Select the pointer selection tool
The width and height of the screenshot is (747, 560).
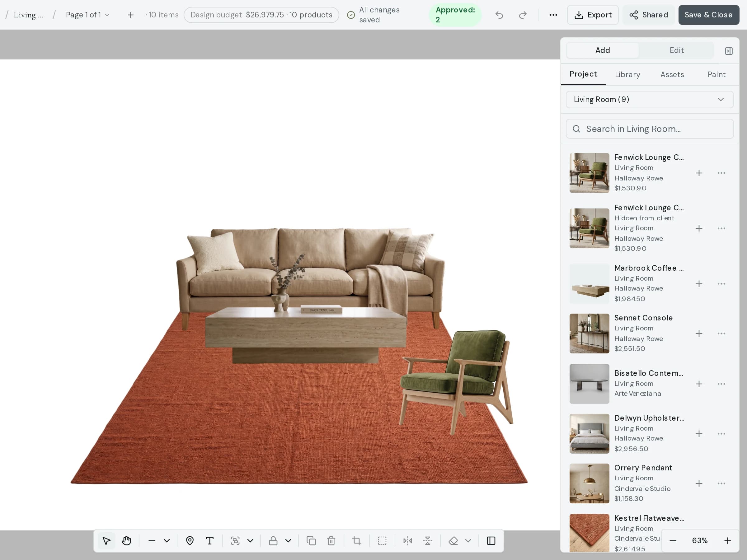[x=106, y=541]
